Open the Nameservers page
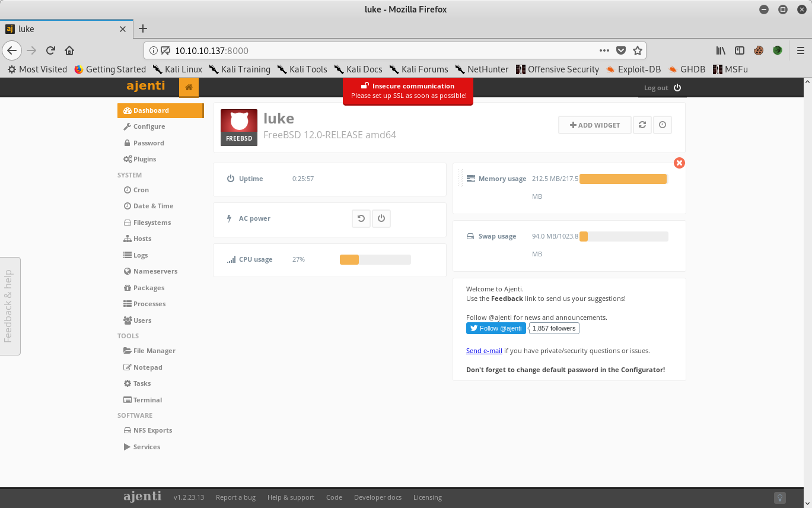 pos(150,271)
